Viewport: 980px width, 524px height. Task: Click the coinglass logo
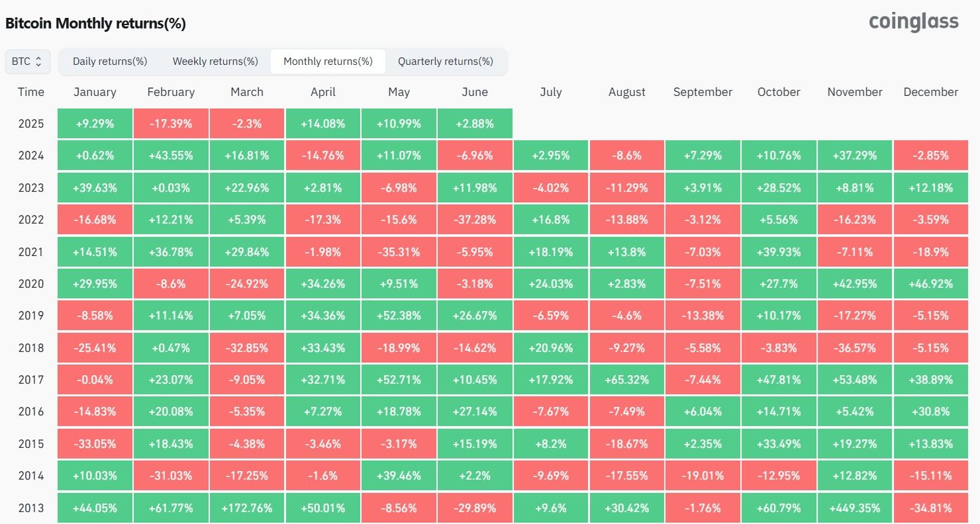pyautogui.click(x=914, y=22)
